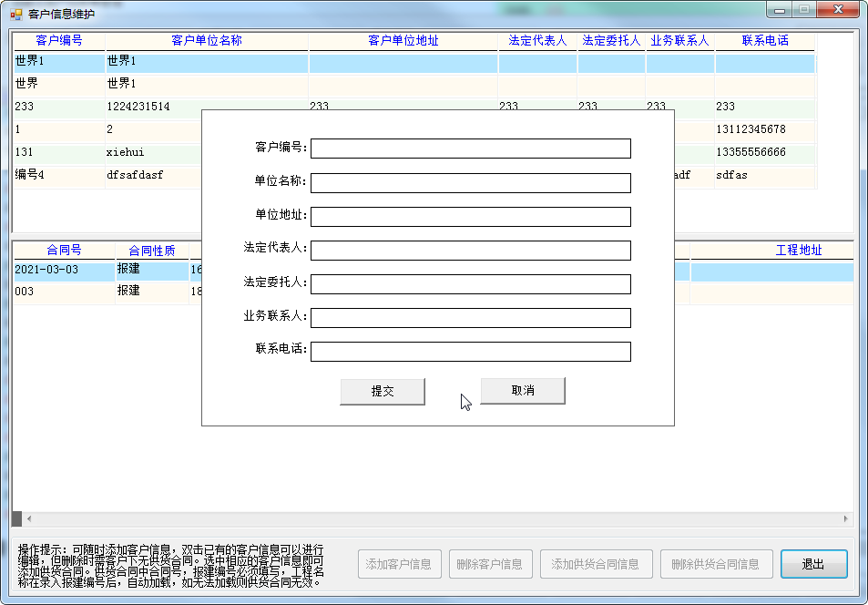
Task: Focus the 业务联系人 text field
Action: pyautogui.click(x=470, y=318)
